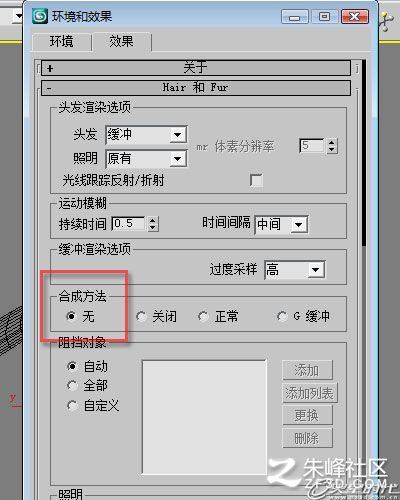Open the 头发 dropdown set to 缓冲
400x500 pixels.
coord(146,135)
